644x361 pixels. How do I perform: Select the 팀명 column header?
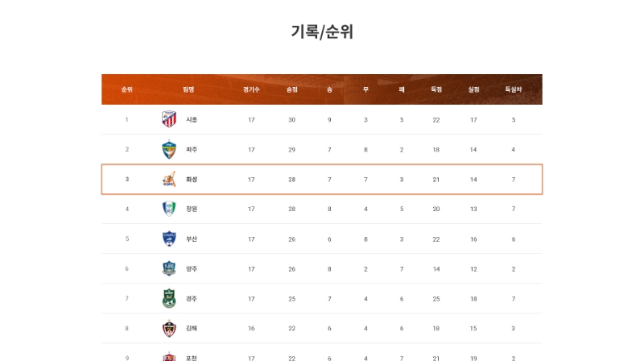coord(188,89)
